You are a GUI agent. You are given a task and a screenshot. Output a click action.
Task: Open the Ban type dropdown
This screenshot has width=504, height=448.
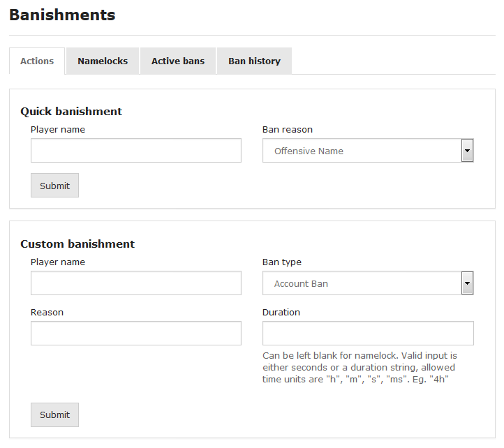coord(368,283)
